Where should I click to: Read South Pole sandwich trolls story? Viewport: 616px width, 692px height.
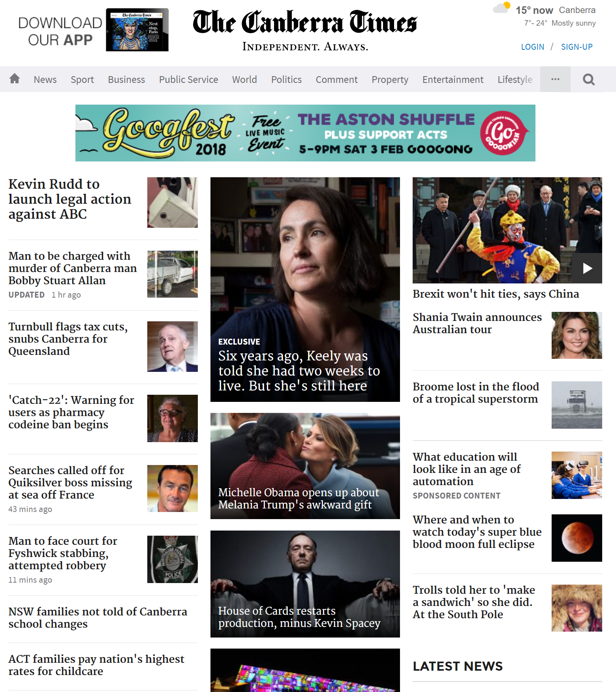[474, 602]
